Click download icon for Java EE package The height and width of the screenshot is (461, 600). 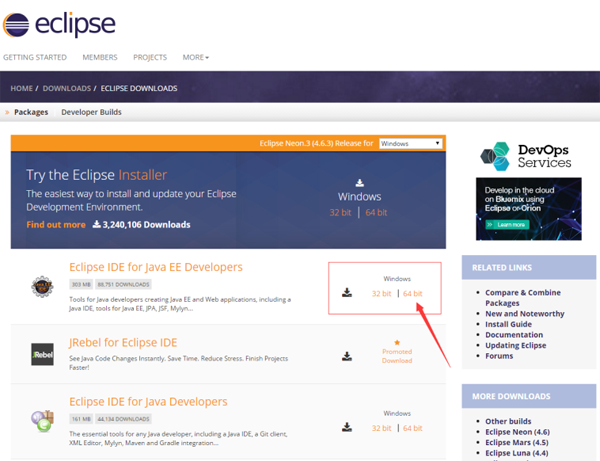pos(347,293)
